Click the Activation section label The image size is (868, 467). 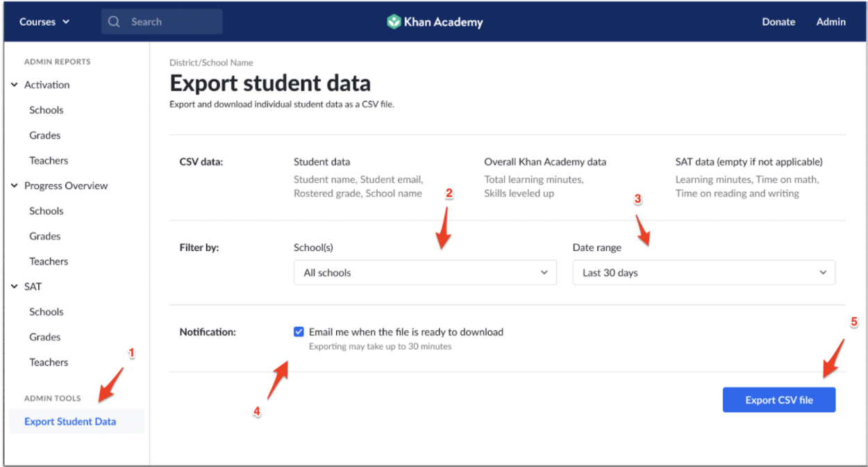pos(47,85)
